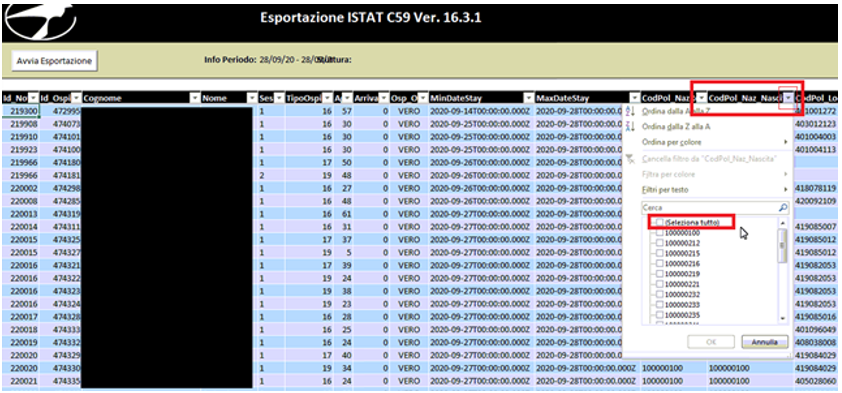Select Ses cell with value 2
The height and width of the screenshot is (393, 842).
point(271,175)
